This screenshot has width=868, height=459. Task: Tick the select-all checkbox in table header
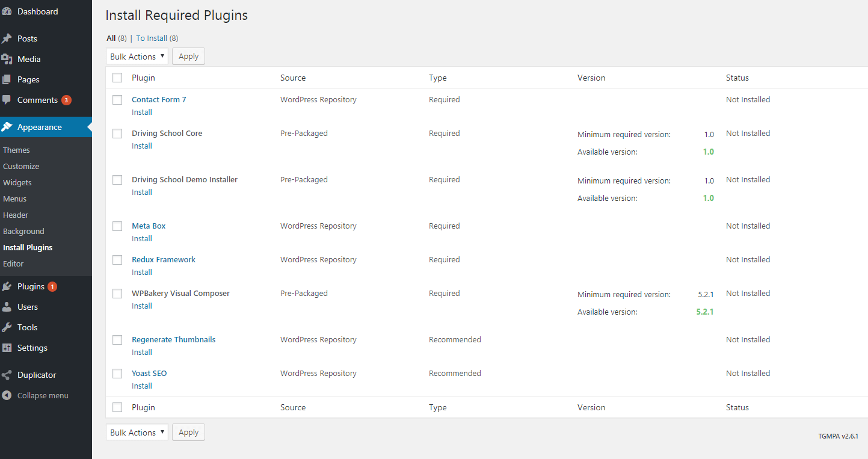[117, 78]
